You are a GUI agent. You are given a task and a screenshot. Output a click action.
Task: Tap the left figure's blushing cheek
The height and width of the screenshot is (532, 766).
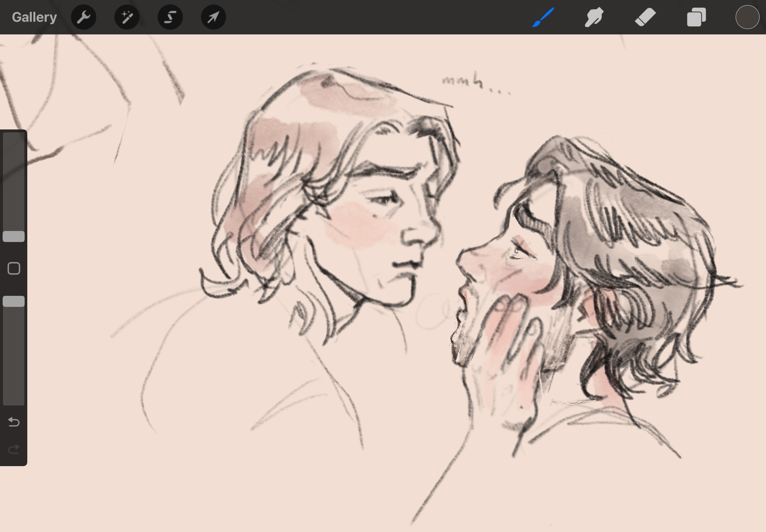pos(356,226)
